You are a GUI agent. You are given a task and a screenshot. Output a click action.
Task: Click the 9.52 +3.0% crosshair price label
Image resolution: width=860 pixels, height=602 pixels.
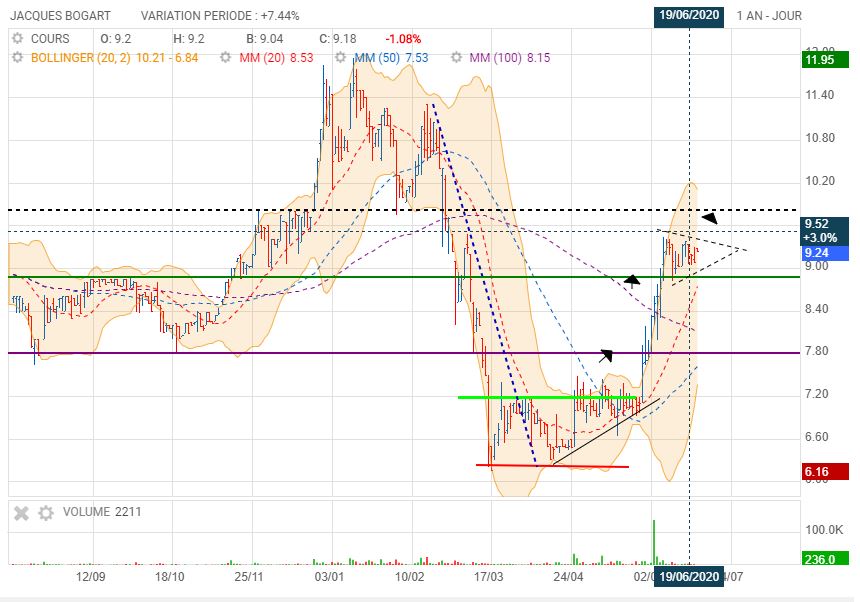point(825,231)
